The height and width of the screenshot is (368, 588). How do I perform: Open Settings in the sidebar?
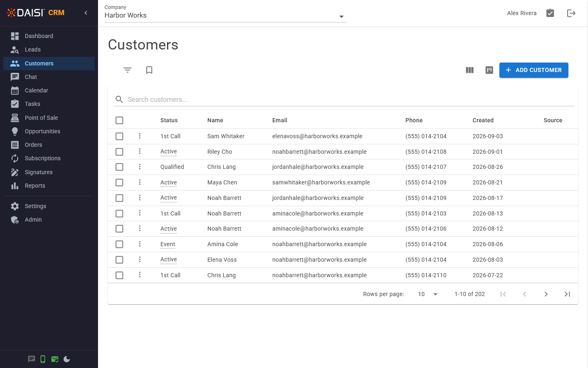click(49, 206)
